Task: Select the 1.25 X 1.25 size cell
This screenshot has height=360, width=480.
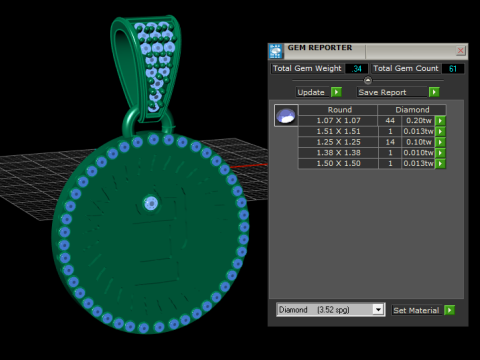Action: [x=338, y=142]
